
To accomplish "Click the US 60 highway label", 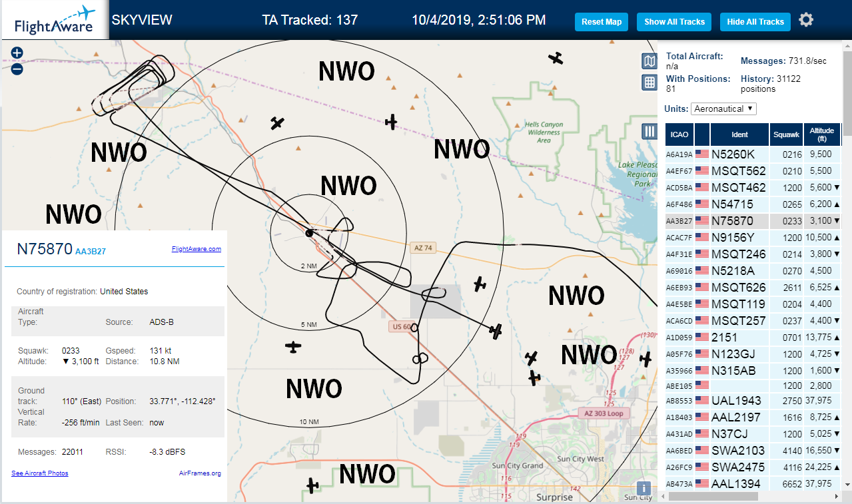I will (x=401, y=326).
